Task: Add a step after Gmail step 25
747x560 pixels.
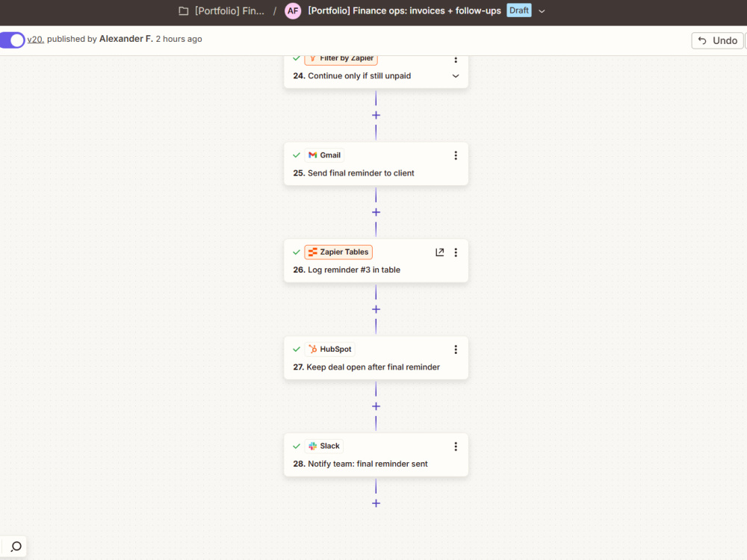Action: pyautogui.click(x=376, y=212)
